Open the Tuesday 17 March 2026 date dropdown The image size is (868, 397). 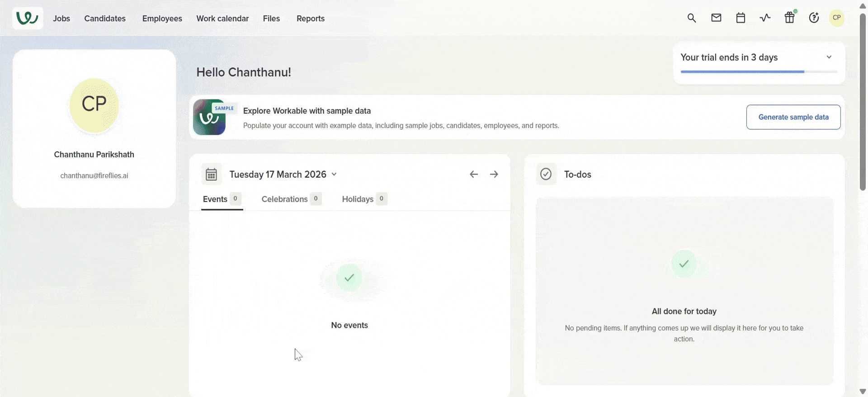click(x=283, y=175)
